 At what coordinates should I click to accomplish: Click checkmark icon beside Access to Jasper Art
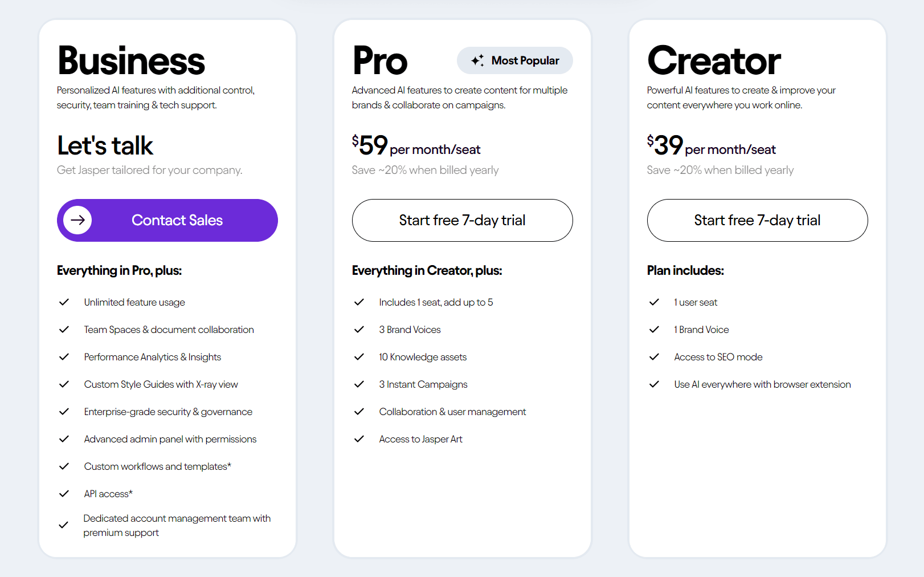pyautogui.click(x=359, y=439)
